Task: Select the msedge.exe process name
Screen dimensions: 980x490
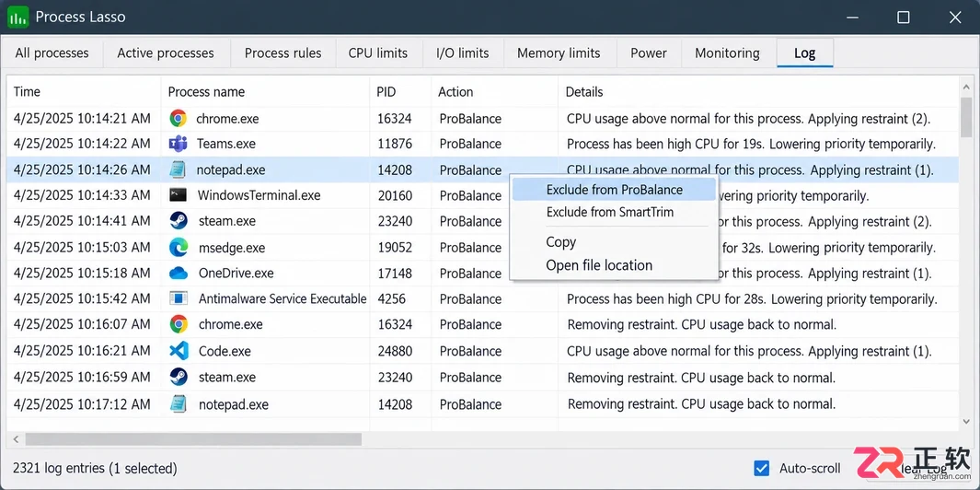Action: click(x=231, y=247)
